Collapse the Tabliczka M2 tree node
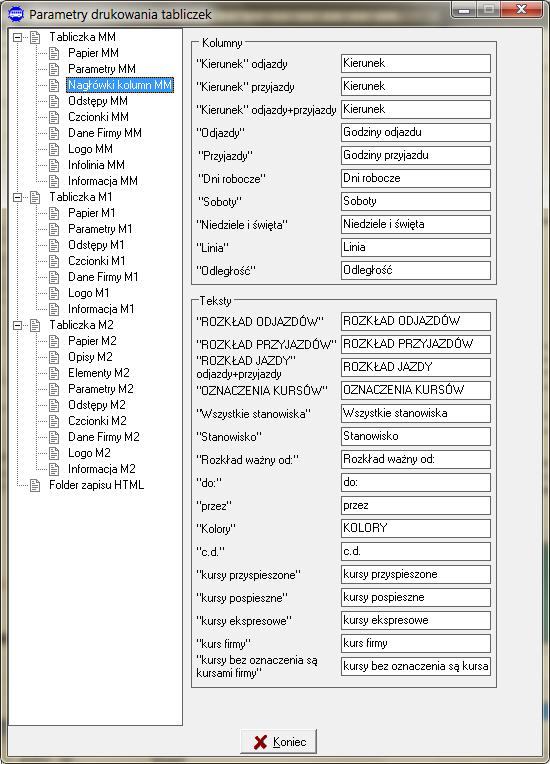550x764 pixels. pos(18,325)
